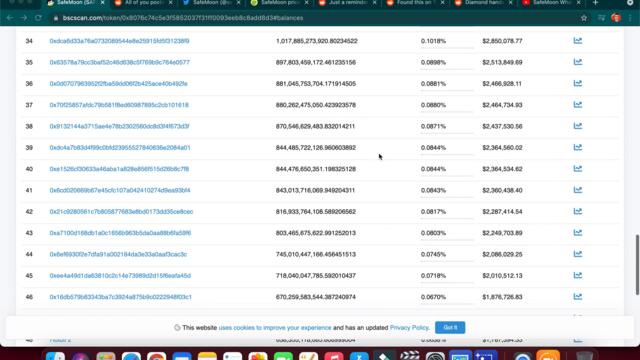Open Trash in the dock

(x=584, y=356)
